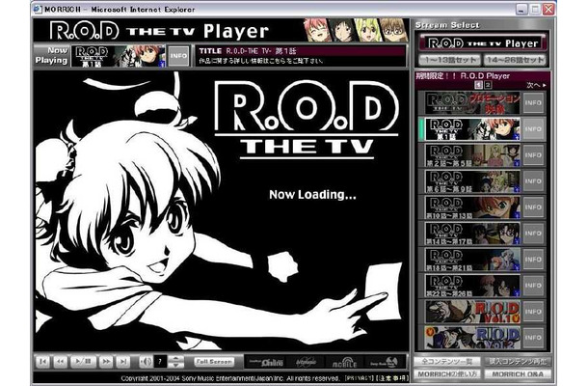Screen dimensions: 588x386
Task: Open INFO for episodes 22-26
Action: pos(533,286)
